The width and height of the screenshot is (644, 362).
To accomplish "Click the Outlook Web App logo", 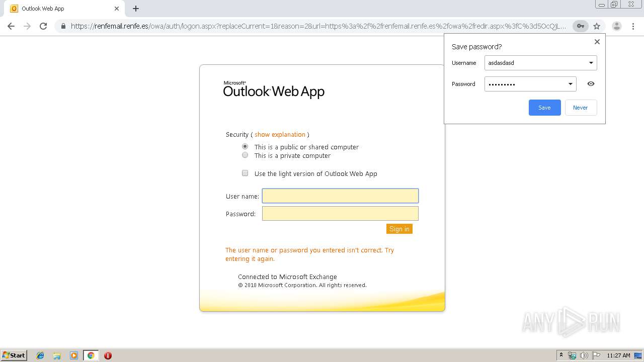I will 274,89.
